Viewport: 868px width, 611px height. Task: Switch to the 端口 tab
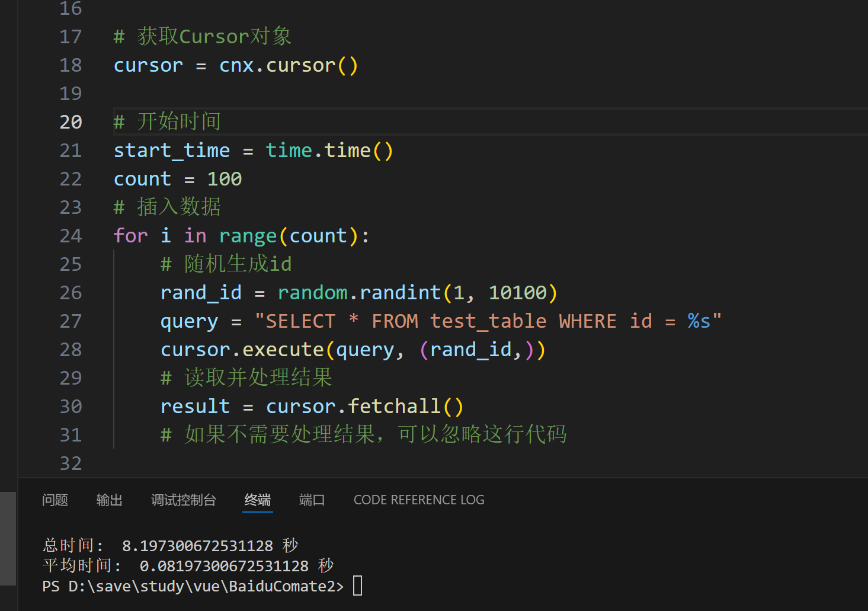coord(312,500)
